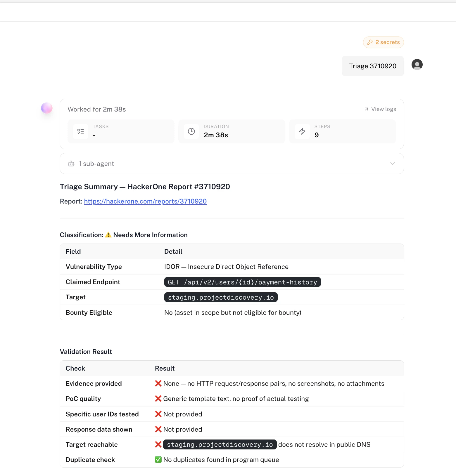Click 'Claimed Endpoint' field cell

click(x=93, y=282)
